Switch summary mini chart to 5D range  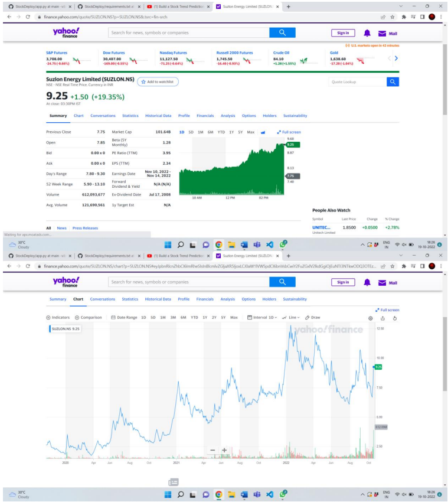tap(191, 132)
